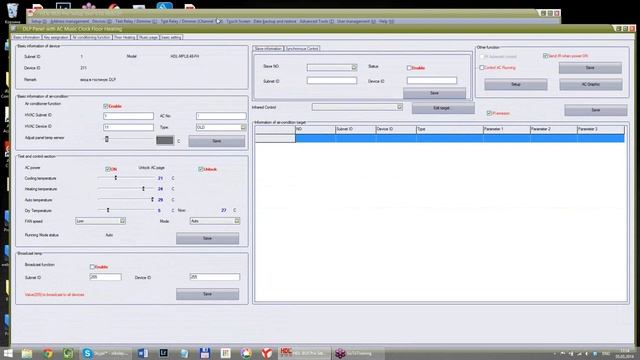Toggle Air conditioner function Enable checkbox
The width and height of the screenshot is (640, 360).
pyautogui.click(x=106, y=106)
